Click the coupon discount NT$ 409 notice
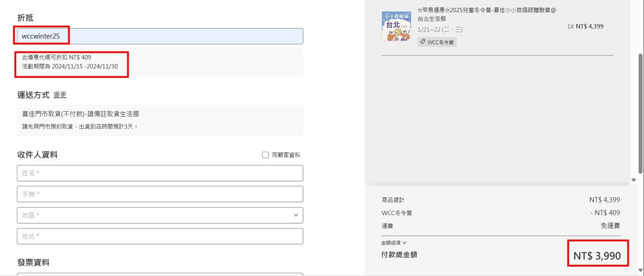 [x=57, y=58]
